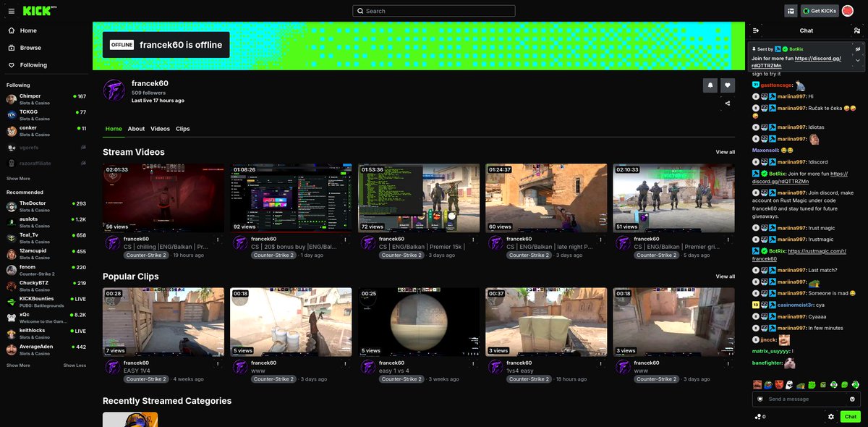View all Stream Videos
This screenshot has height=427, width=868.
[725, 152]
